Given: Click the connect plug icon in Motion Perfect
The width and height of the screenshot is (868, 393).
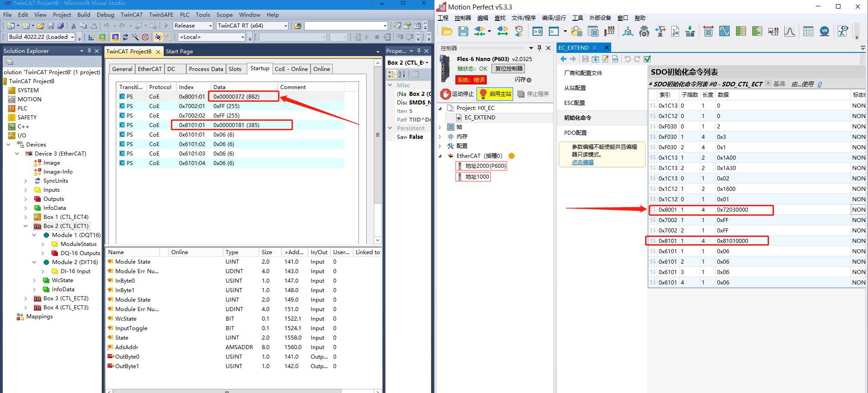Looking at the screenshot, I should pos(480,31).
